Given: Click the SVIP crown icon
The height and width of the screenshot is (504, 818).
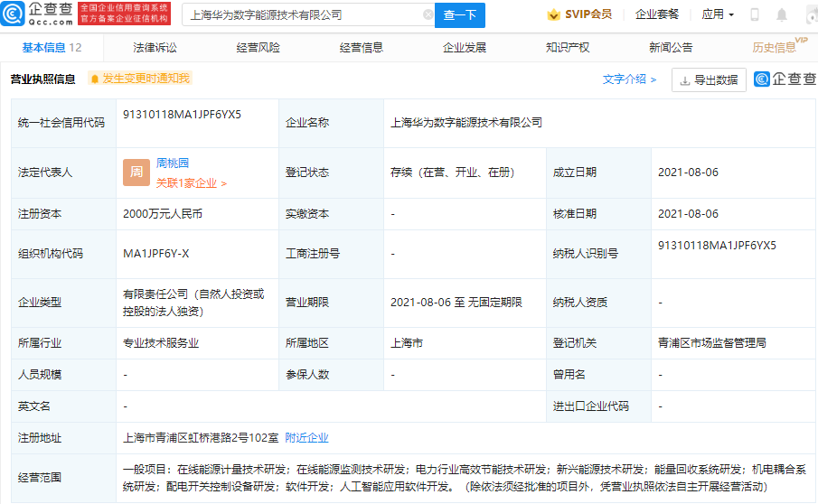Looking at the screenshot, I should point(553,14).
